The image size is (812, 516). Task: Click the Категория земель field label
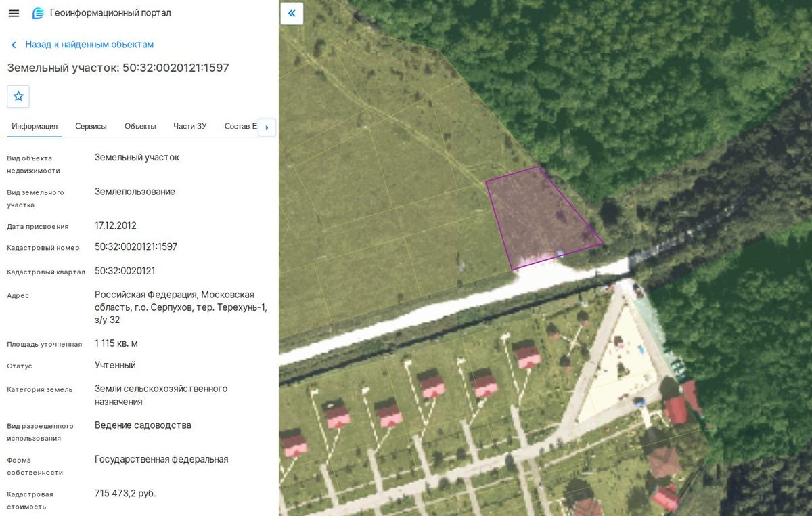pyautogui.click(x=40, y=390)
